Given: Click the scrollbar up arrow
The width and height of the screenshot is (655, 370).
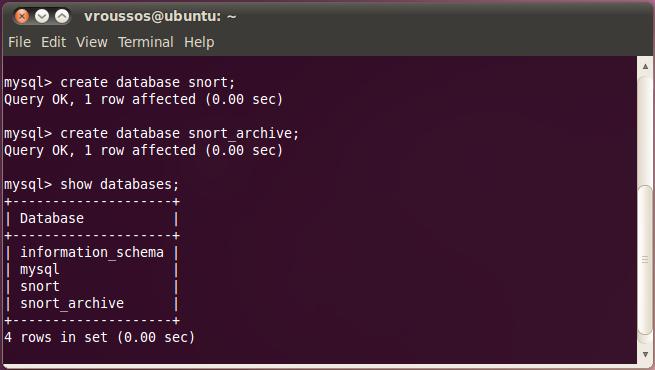Looking at the screenshot, I should tap(645, 66).
